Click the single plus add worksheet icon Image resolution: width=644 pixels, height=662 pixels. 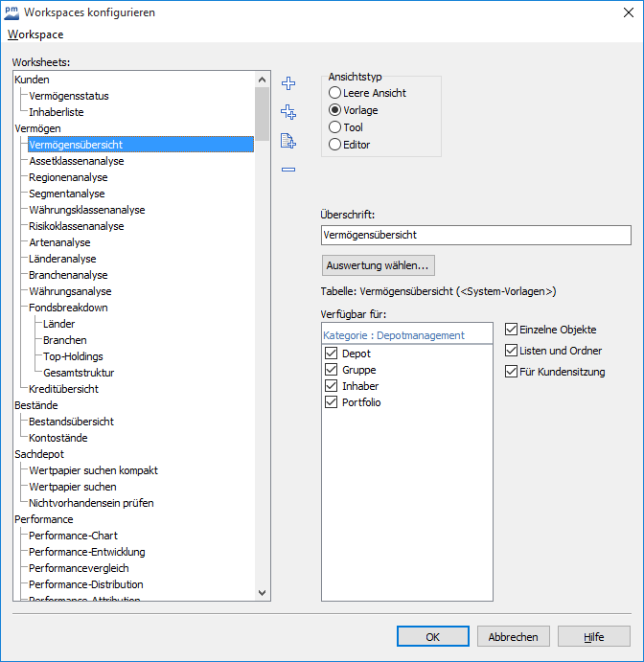[287, 83]
